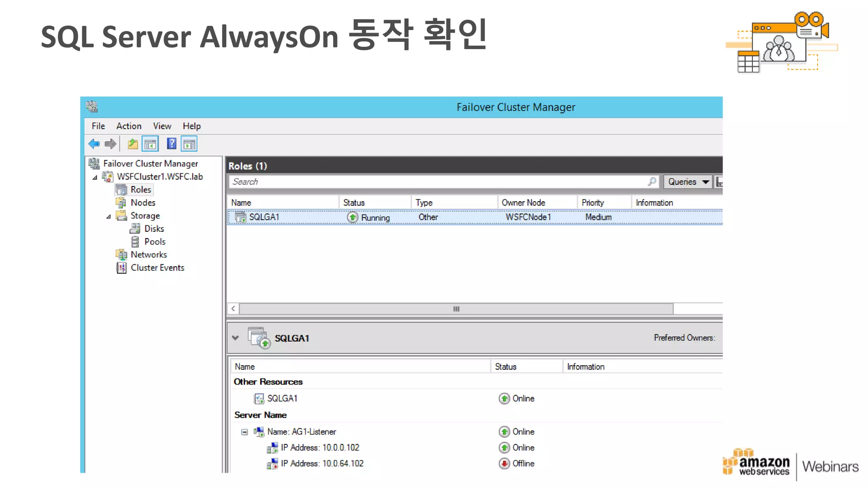Click the Networks icon in tree
This screenshot has height=488, width=868.
121,255
